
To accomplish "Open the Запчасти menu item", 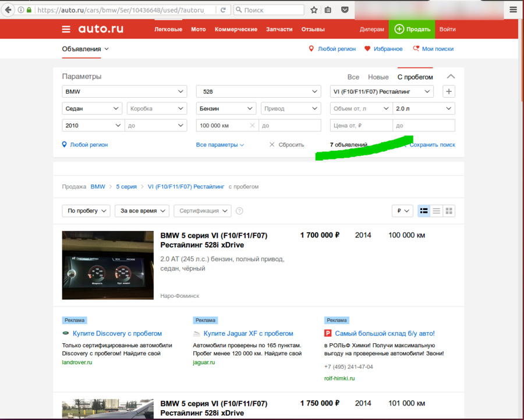I will 279,30.
